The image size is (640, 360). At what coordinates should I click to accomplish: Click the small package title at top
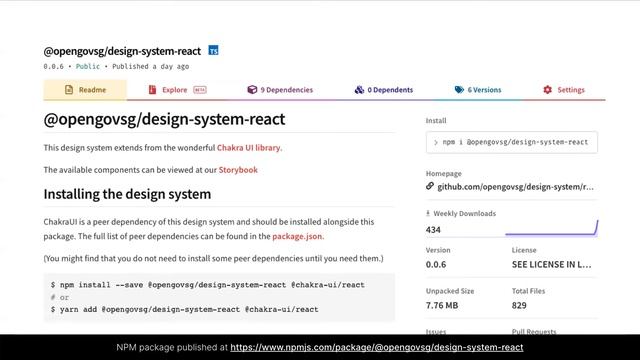pos(122,51)
